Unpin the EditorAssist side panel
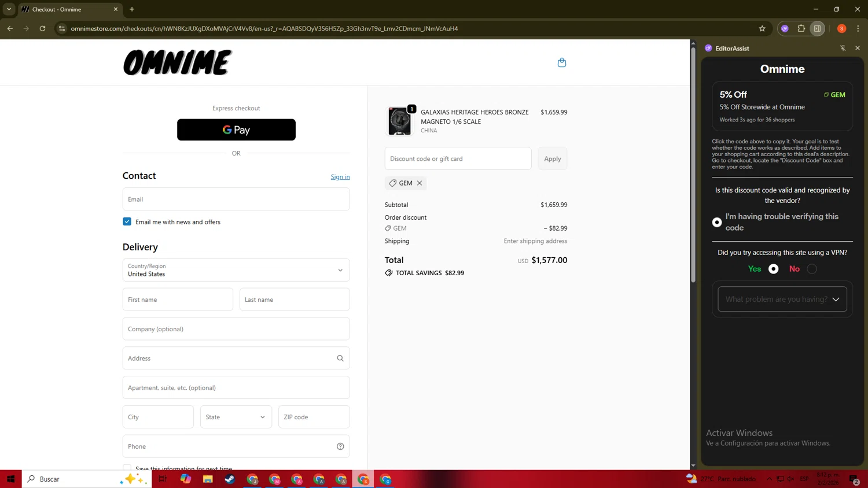Image resolution: width=868 pixels, height=488 pixels. coord(843,49)
